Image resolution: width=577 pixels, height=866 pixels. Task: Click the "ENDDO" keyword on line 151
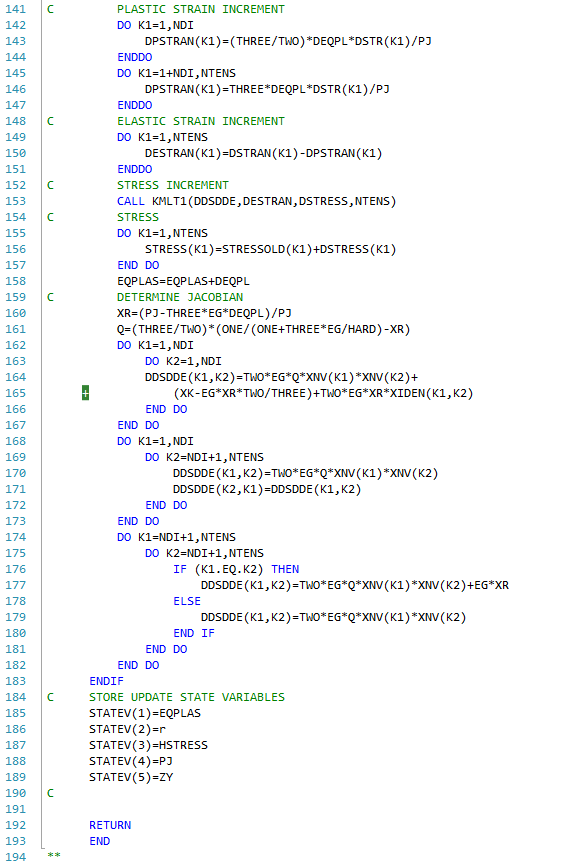pos(135,170)
